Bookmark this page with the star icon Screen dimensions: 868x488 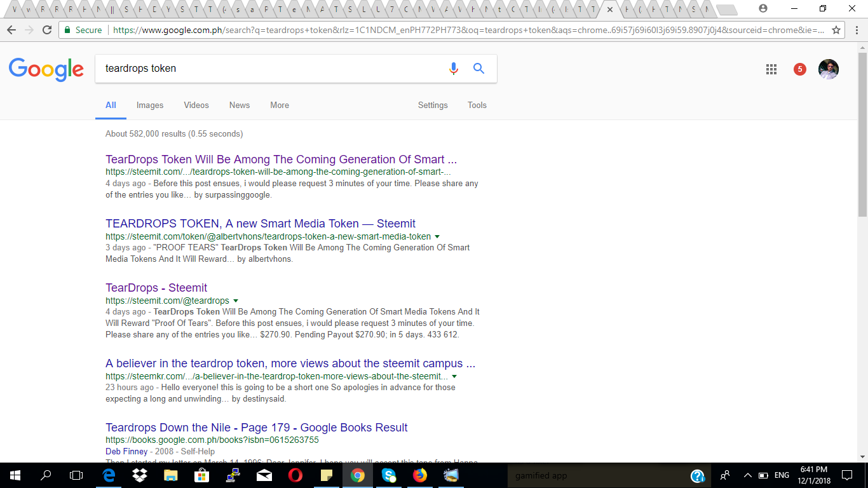(x=836, y=30)
